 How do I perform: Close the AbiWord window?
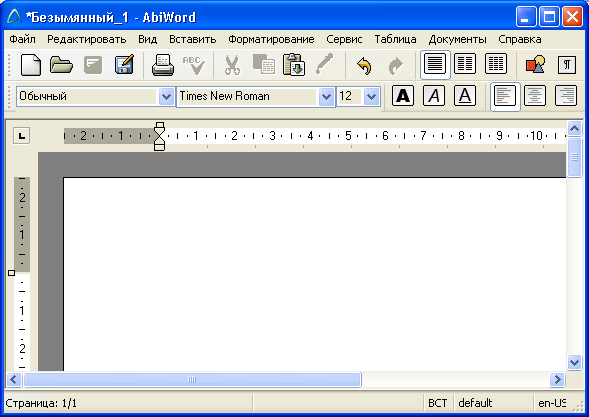[572, 17]
